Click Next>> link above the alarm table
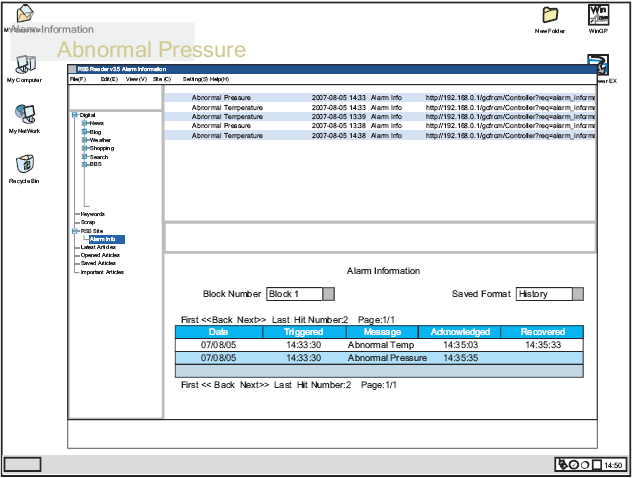 pos(251,319)
